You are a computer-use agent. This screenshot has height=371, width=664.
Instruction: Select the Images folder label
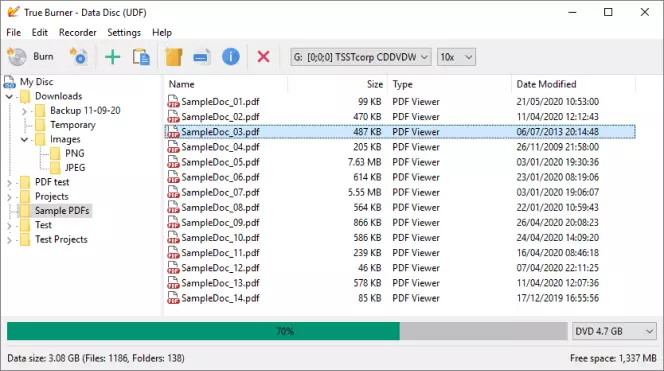tap(65, 139)
